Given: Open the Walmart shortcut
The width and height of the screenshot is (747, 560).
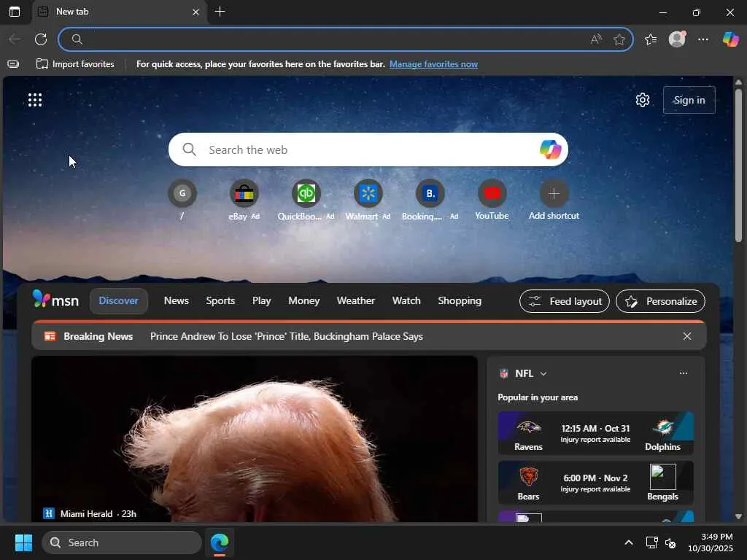Looking at the screenshot, I should click(368, 194).
